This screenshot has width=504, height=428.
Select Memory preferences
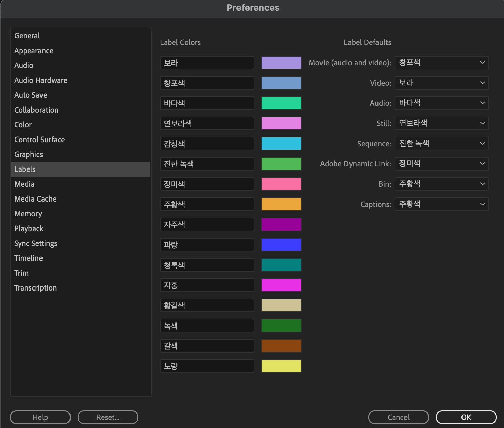[81, 214]
